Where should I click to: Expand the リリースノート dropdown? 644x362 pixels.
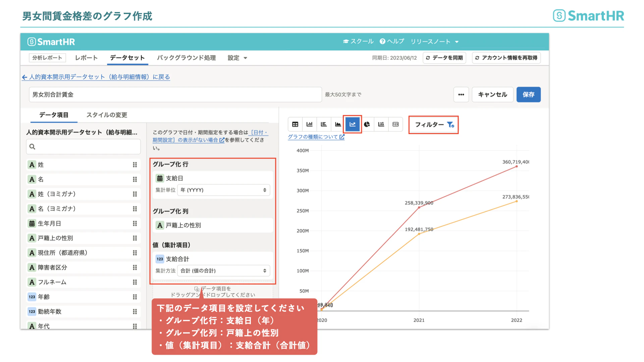pyautogui.click(x=434, y=42)
